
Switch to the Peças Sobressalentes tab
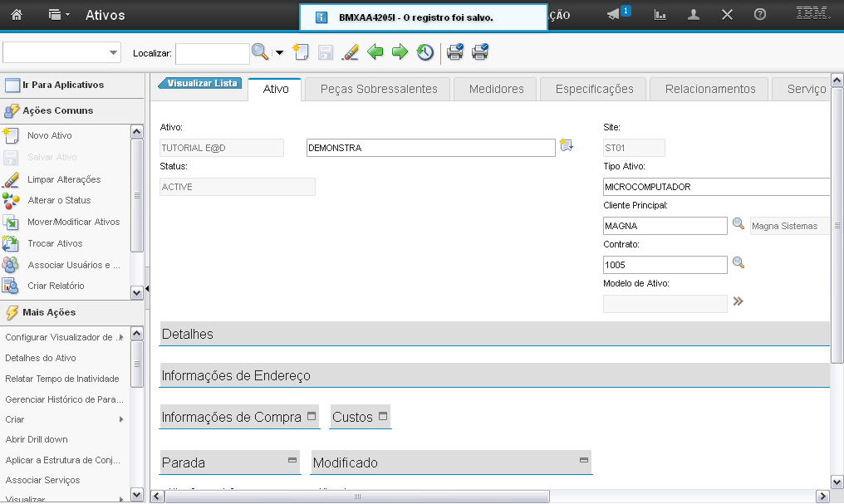[x=378, y=89]
